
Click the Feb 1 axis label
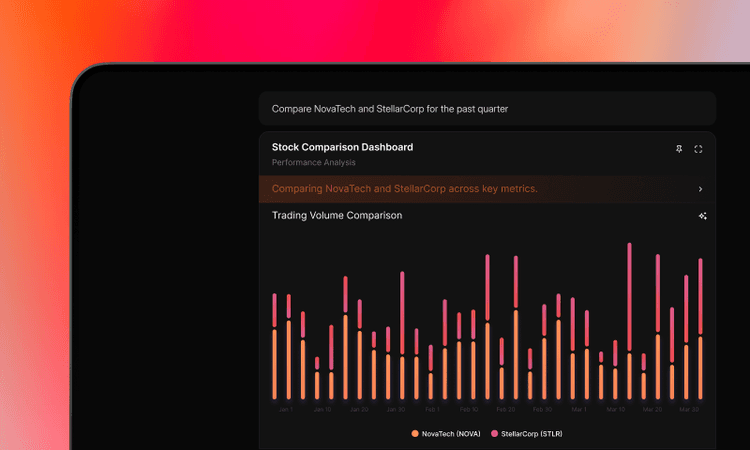click(x=432, y=409)
